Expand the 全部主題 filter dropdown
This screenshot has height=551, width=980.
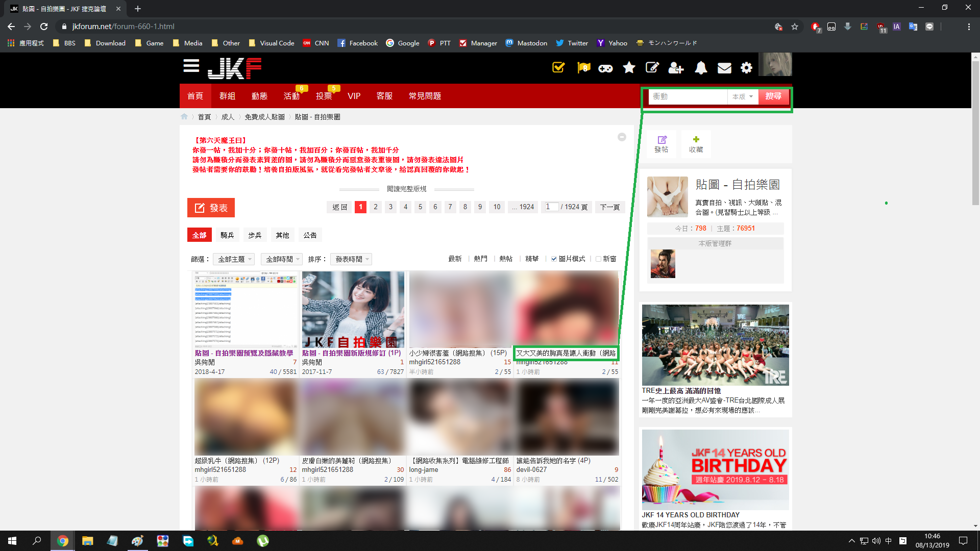(x=234, y=259)
